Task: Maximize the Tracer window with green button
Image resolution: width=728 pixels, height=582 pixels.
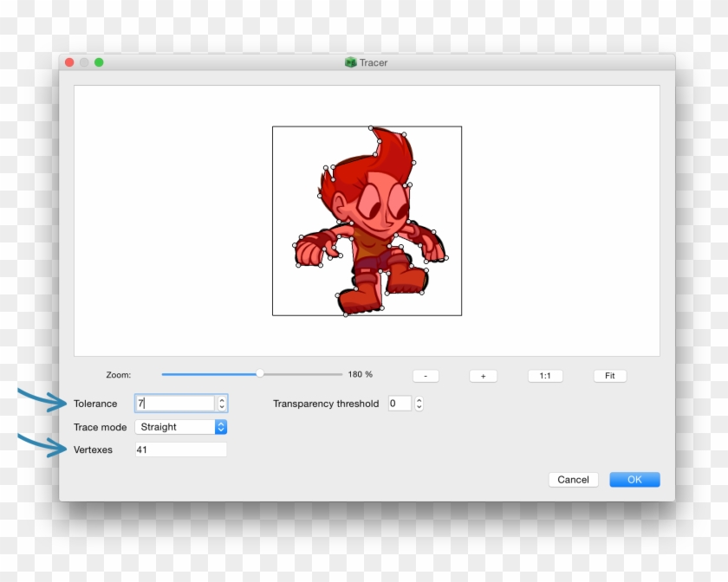Action: pos(99,62)
